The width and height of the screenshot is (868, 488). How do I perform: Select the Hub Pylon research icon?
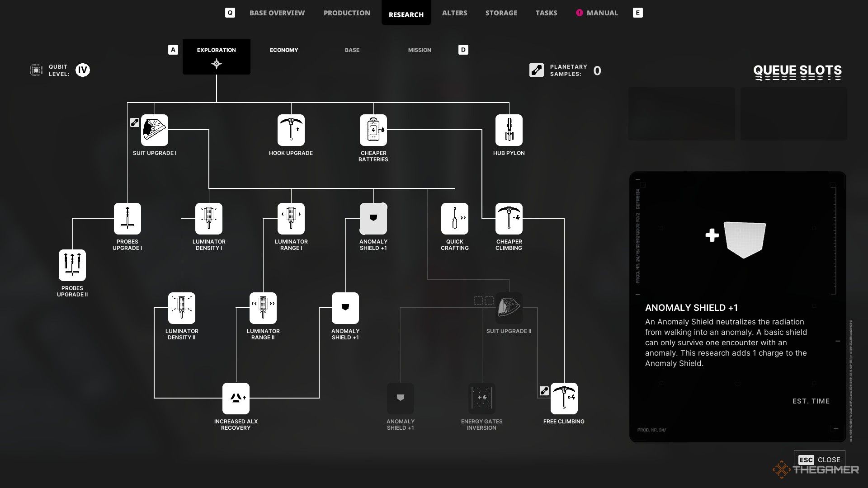[509, 130]
